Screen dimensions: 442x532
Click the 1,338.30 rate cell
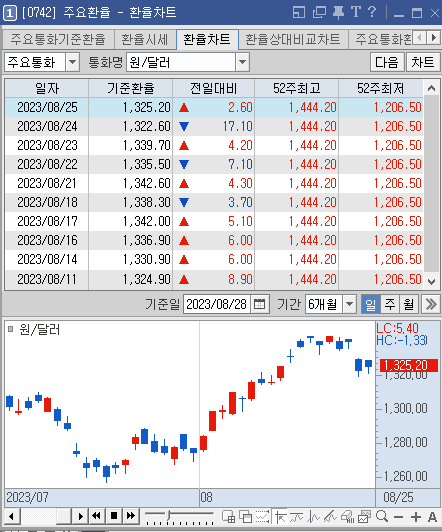click(x=131, y=203)
